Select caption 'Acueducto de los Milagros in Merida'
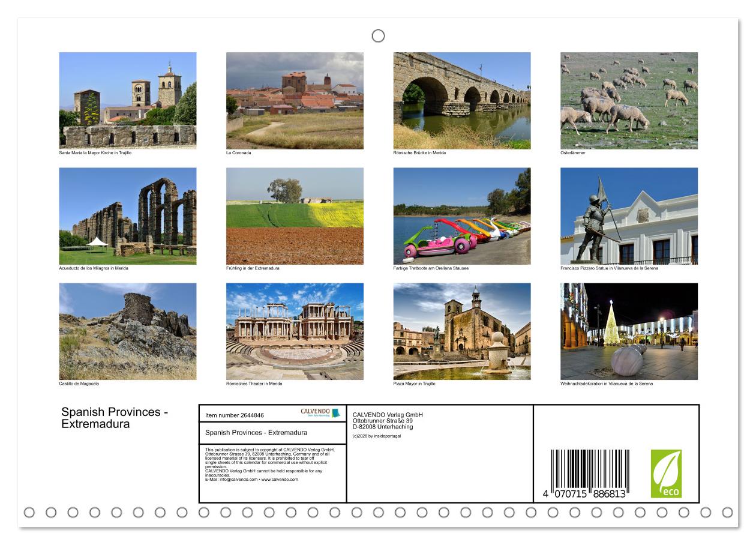The height and width of the screenshot is (545, 756). pyautogui.click(x=94, y=268)
